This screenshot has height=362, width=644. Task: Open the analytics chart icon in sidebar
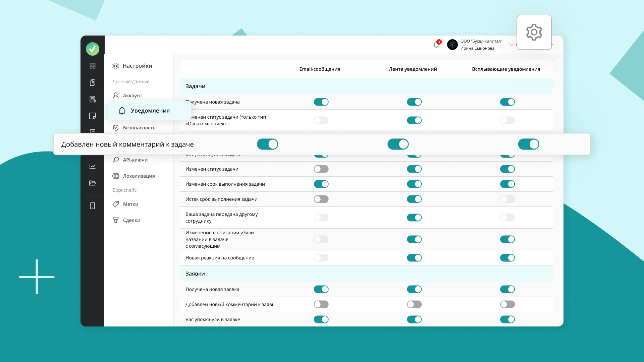[93, 166]
